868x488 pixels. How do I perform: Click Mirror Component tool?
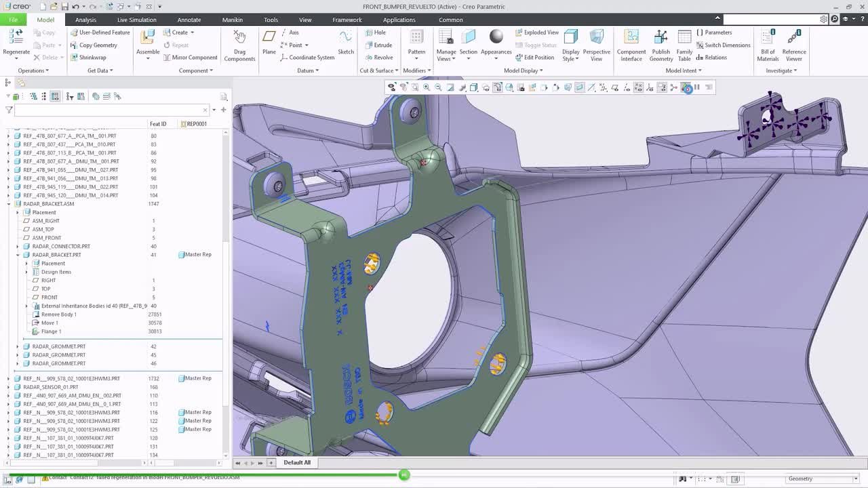click(x=190, y=58)
